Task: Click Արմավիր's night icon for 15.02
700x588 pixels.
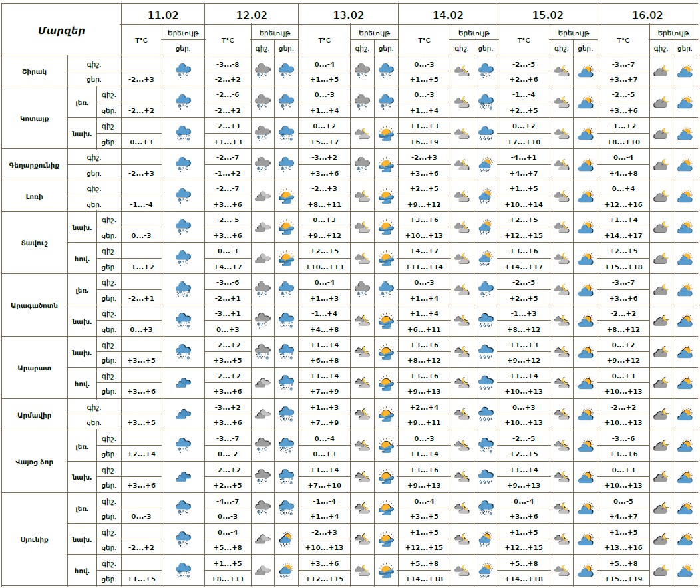Action: tap(562, 415)
